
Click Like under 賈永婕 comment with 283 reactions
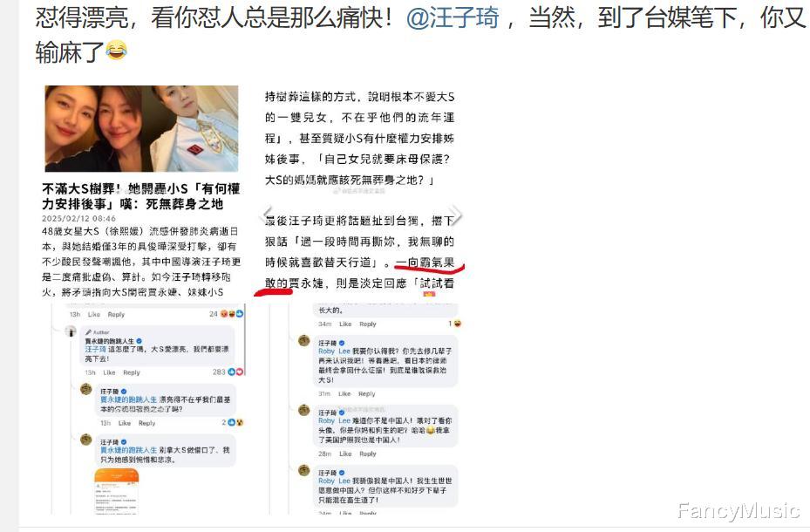(x=109, y=372)
